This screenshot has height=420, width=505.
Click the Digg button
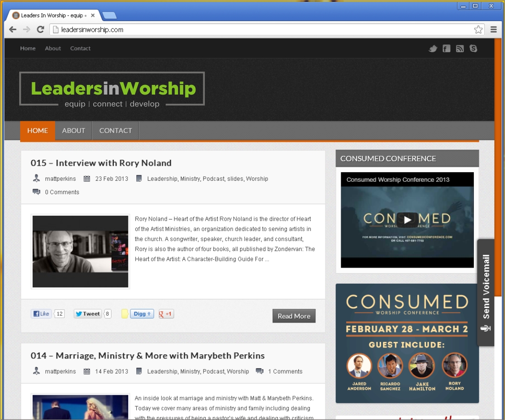coord(142,314)
